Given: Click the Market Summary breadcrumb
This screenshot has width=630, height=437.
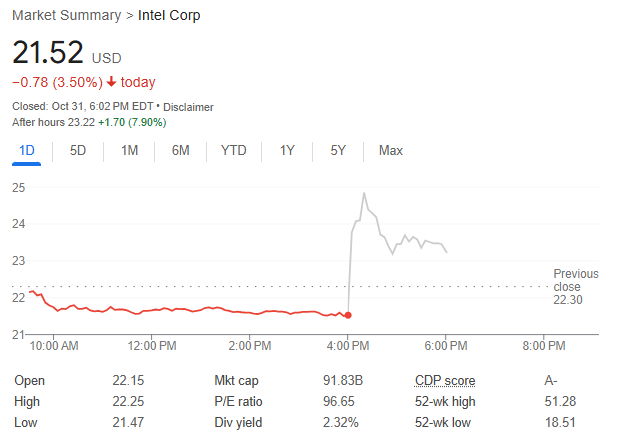Looking at the screenshot, I should tap(59, 16).
